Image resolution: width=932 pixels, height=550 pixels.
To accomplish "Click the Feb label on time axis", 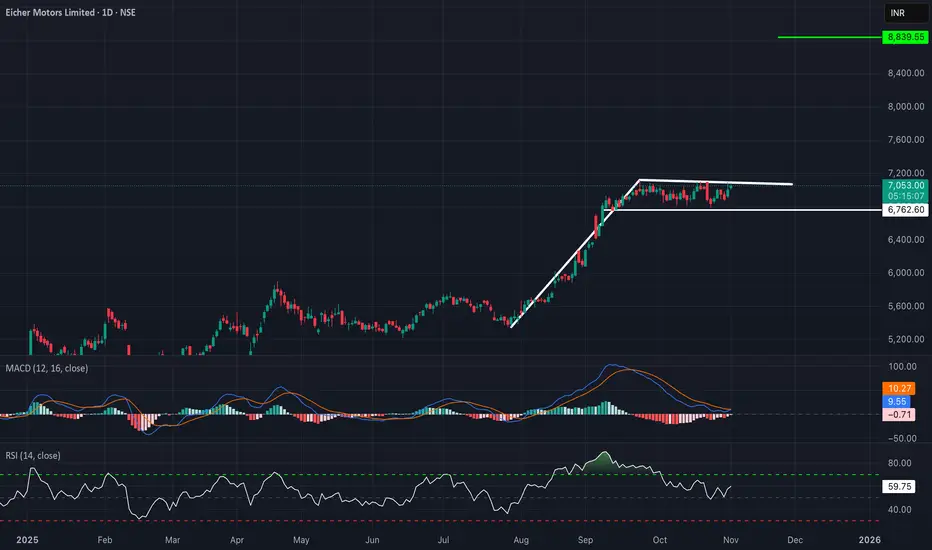I will coord(105,540).
